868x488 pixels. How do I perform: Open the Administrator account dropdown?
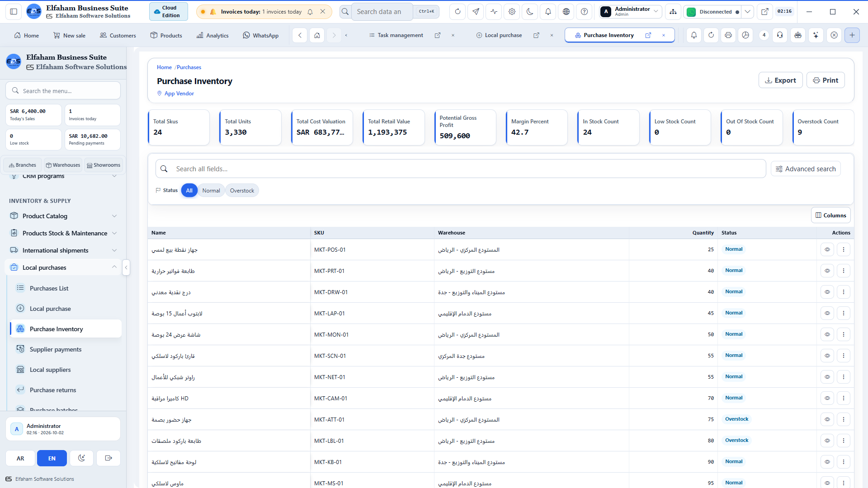click(x=631, y=12)
